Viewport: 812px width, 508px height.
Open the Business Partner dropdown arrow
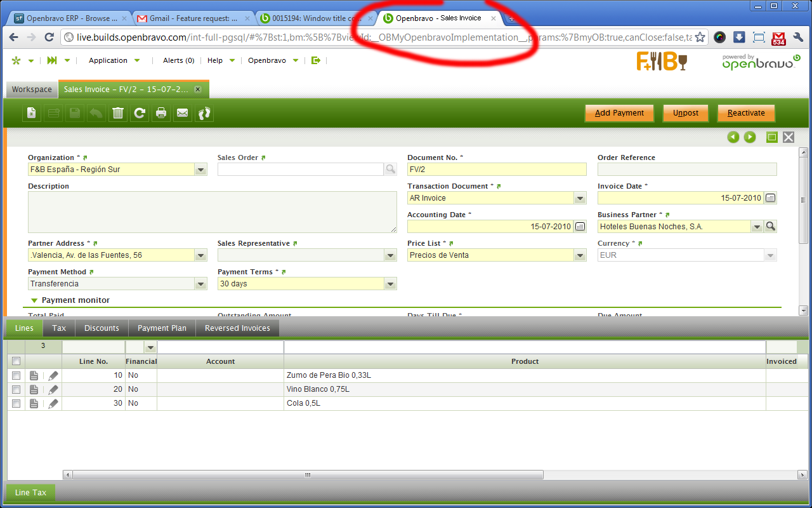click(757, 227)
